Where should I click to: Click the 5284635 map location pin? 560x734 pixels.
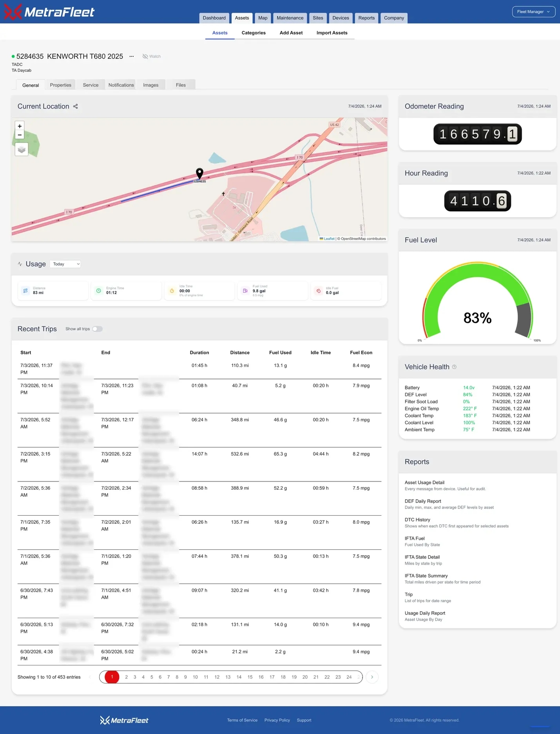199,173
